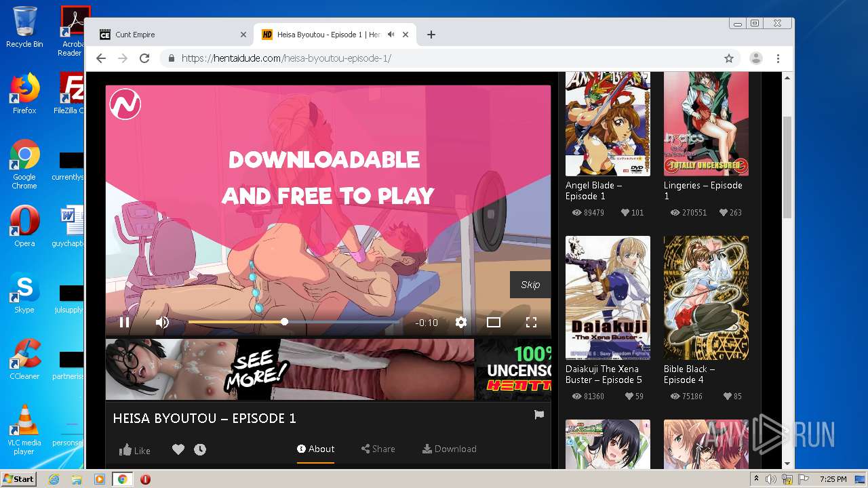Open a new browser tab

431,35
